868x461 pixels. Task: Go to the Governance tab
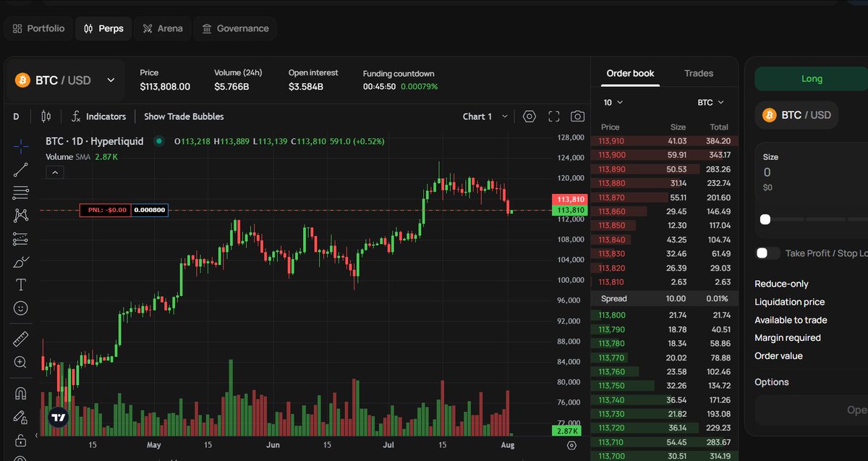point(235,29)
